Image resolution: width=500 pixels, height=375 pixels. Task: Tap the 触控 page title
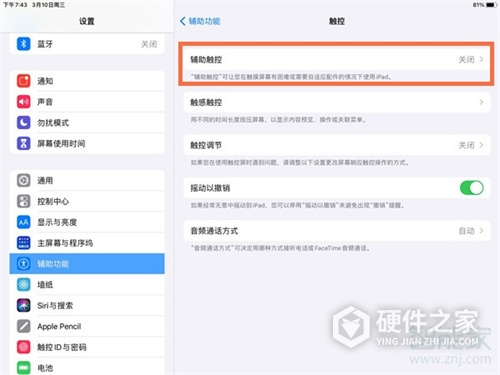[x=337, y=21]
